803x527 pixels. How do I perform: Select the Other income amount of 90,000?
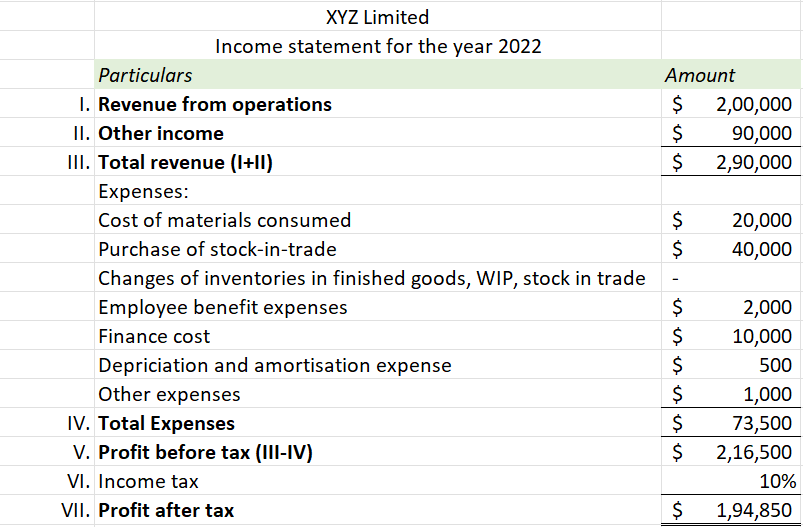point(762,133)
